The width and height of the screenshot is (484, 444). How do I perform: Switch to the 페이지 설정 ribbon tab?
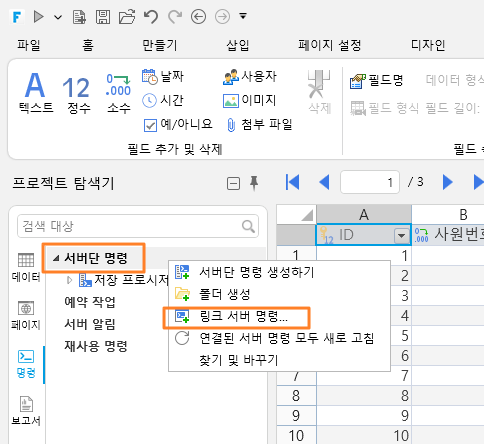coord(330,45)
